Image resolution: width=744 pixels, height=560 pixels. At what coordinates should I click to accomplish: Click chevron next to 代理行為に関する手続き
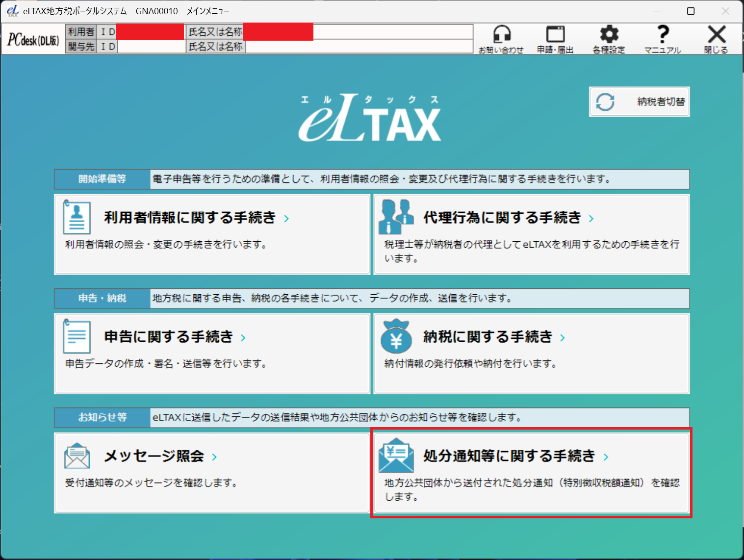pyautogui.click(x=591, y=219)
